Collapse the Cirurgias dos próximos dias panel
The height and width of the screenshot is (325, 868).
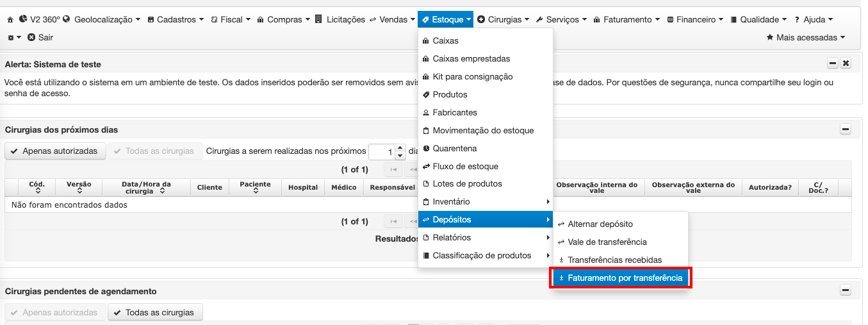click(x=846, y=129)
